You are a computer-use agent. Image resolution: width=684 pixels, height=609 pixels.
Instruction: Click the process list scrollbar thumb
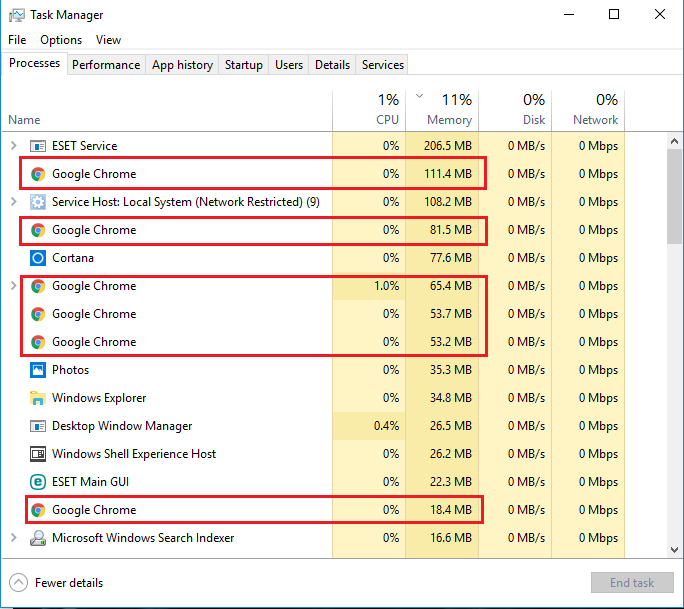(x=674, y=196)
